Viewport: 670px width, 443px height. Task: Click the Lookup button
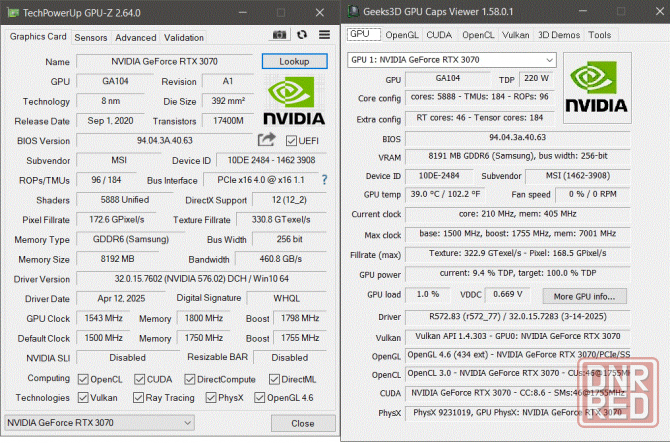(294, 61)
